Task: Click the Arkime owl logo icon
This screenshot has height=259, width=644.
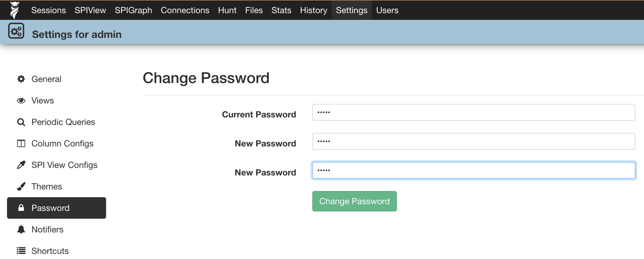Action: [x=15, y=10]
